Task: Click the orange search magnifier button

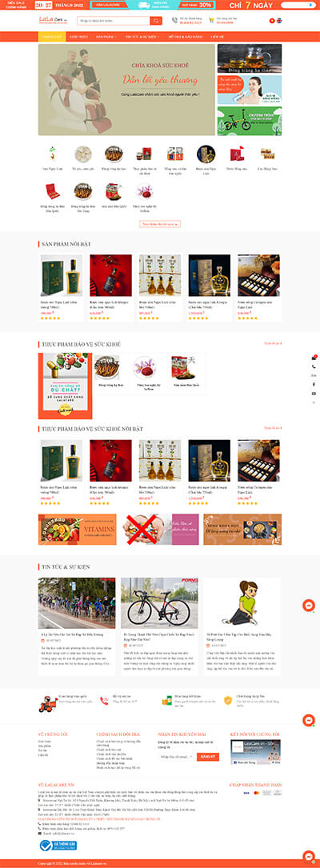Action: (x=155, y=21)
